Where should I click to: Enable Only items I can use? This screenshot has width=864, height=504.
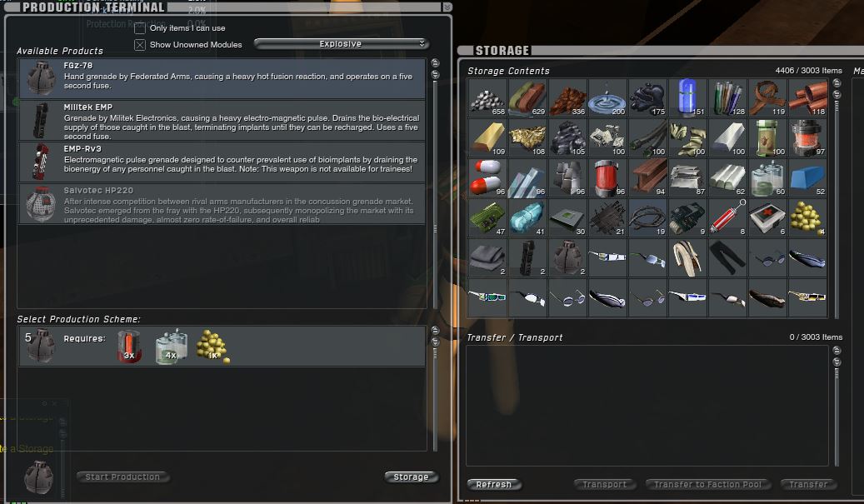coord(140,28)
